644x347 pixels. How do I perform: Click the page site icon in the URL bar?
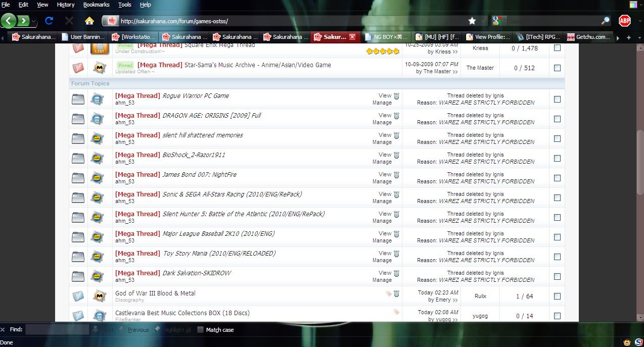coord(112,21)
